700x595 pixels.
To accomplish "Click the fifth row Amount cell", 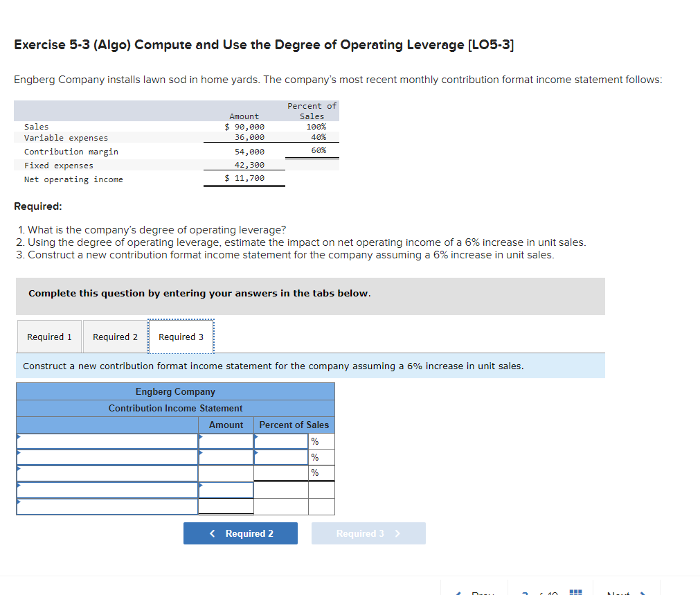I will [226, 506].
